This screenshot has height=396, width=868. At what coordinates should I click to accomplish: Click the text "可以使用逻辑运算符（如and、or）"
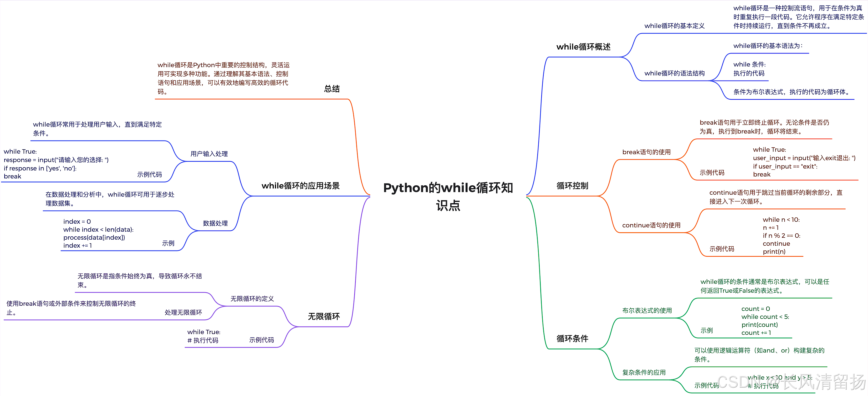[759, 355]
